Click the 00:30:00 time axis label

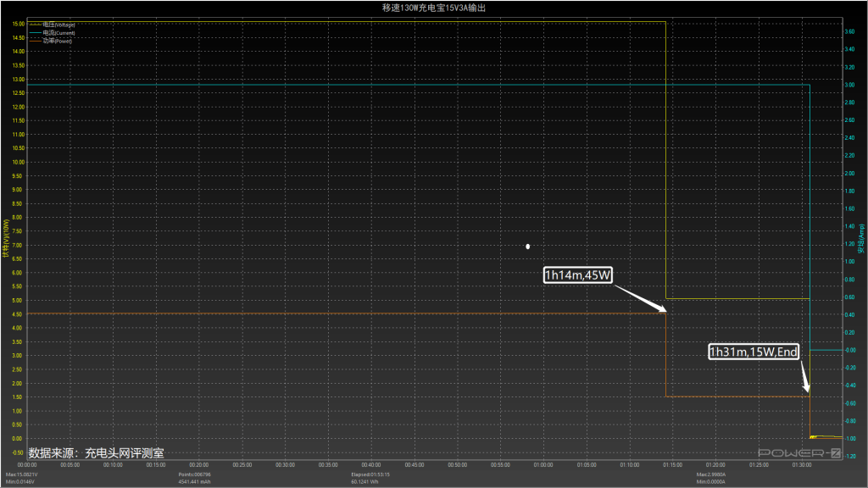tap(285, 465)
